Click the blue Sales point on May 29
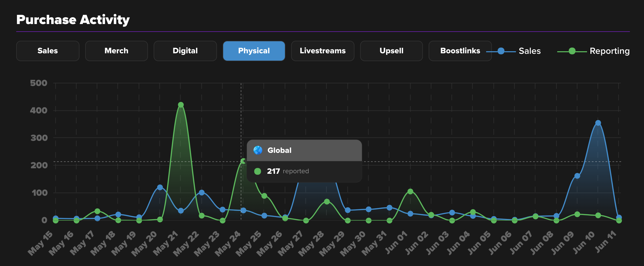644x266 pixels. [348, 210]
